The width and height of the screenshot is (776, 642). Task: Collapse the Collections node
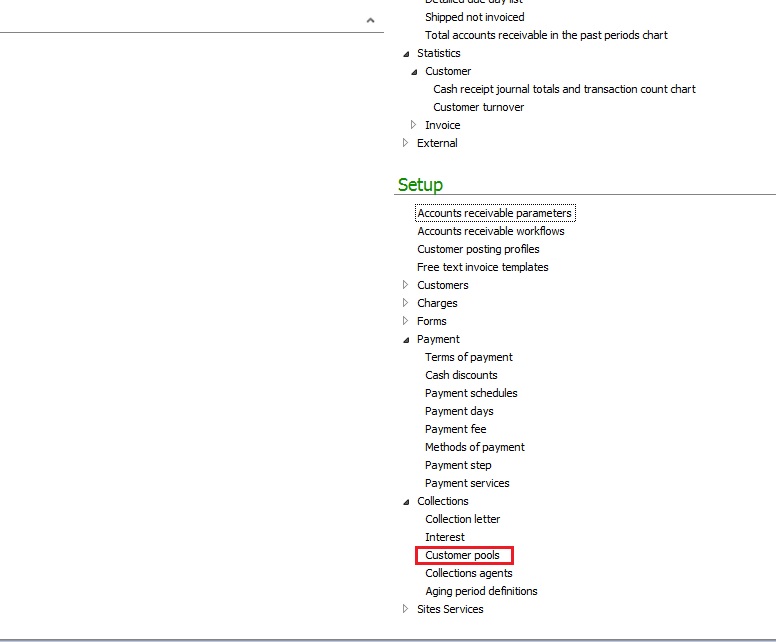406,502
